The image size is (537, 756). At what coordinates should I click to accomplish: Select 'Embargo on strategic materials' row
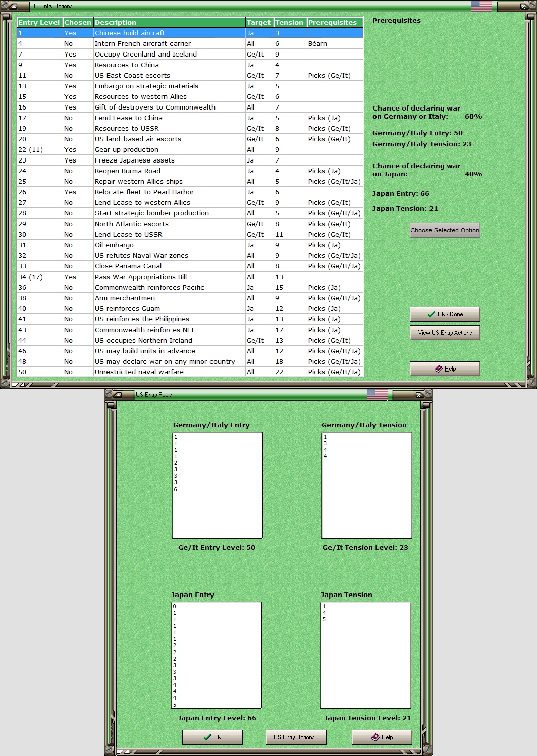pos(190,86)
